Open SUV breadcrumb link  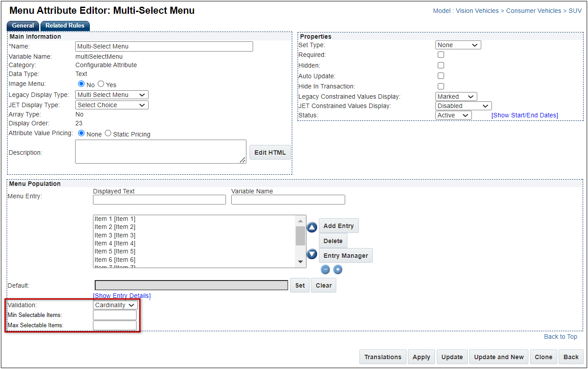click(x=575, y=11)
